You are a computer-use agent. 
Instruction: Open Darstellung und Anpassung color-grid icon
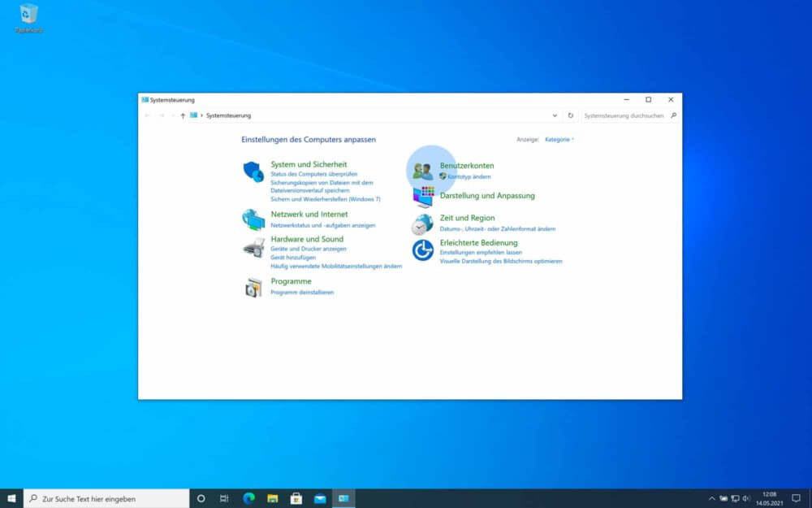pyautogui.click(x=424, y=198)
